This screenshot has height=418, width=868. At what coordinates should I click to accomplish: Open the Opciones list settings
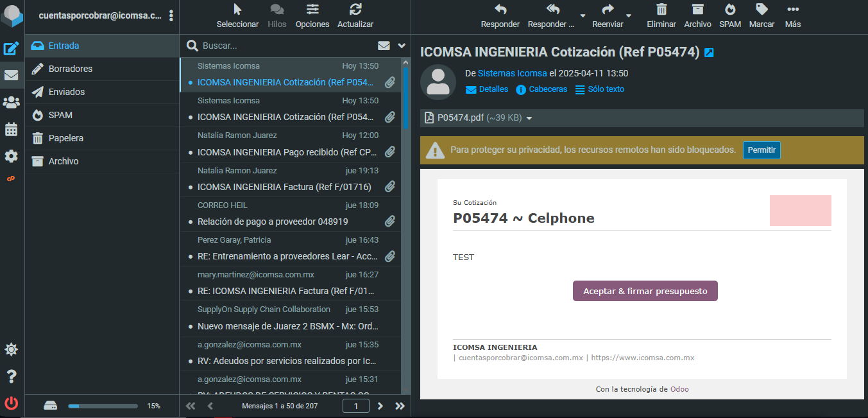(312, 17)
